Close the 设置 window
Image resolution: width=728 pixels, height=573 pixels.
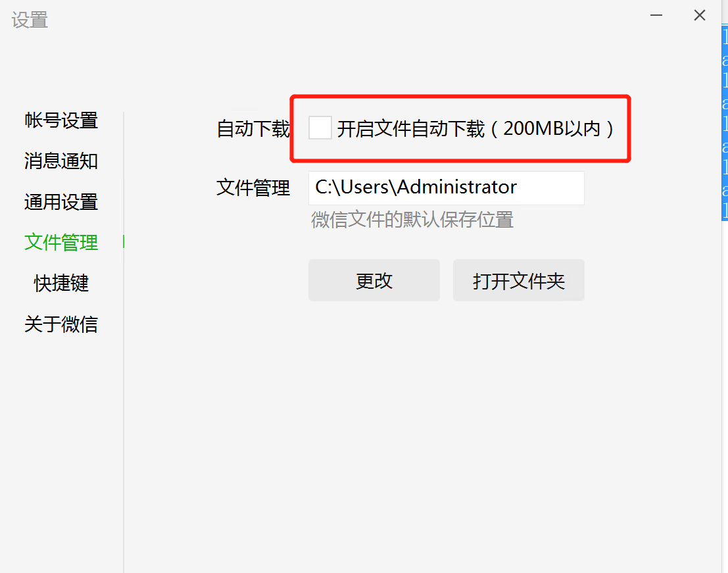(700, 15)
